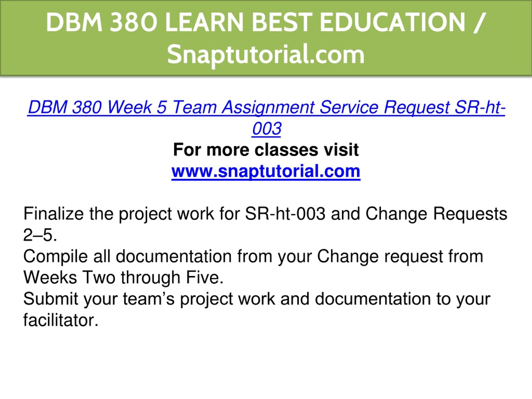This screenshot has height=399, width=532.
Task: Click the blank white area below the paragraph
Action: pyautogui.click(x=266, y=363)
